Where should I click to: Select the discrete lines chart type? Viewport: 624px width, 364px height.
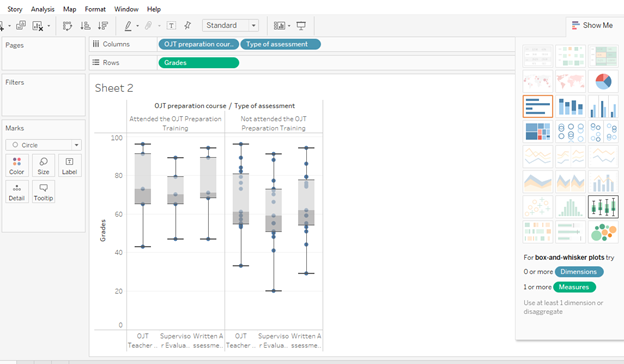point(570,156)
